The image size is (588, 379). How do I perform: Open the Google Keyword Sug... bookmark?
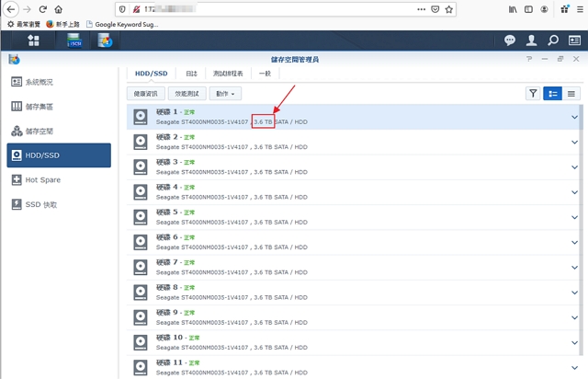(x=122, y=25)
